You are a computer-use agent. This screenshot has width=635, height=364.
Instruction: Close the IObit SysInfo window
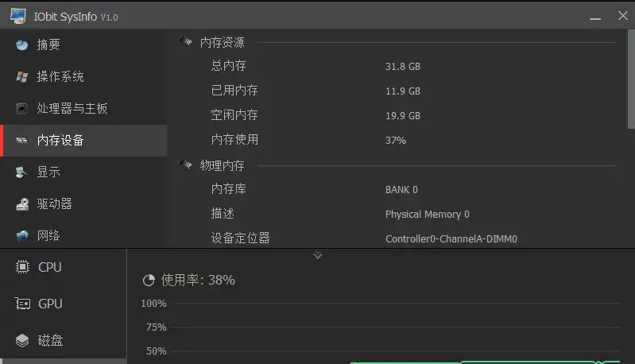click(x=623, y=16)
